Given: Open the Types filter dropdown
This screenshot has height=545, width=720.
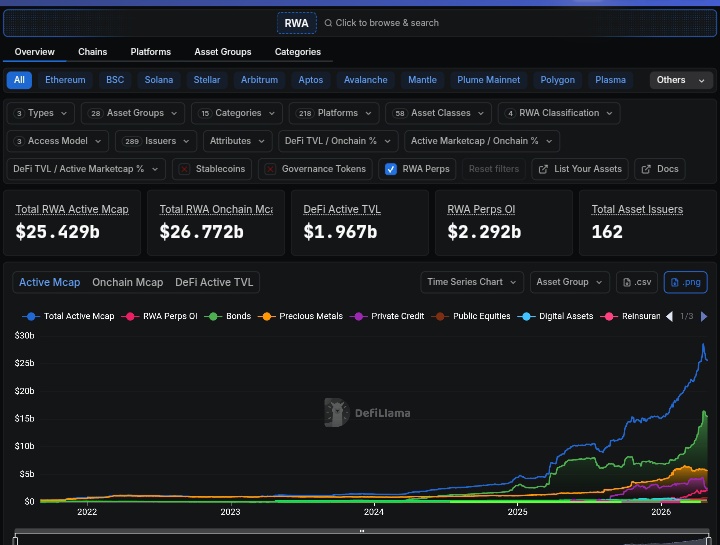Looking at the screenshot, I should tap(40, 113).
